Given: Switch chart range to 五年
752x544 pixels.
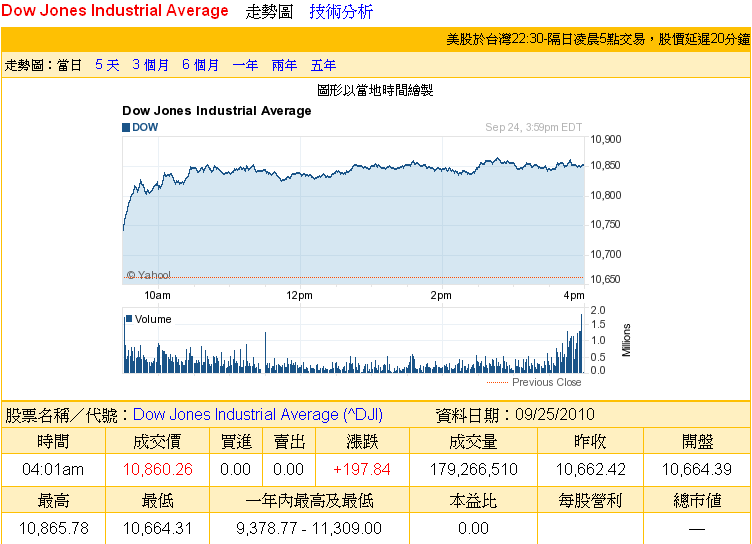Looking at the screenshot, I should pyautogui.click(x=323, y=65).
